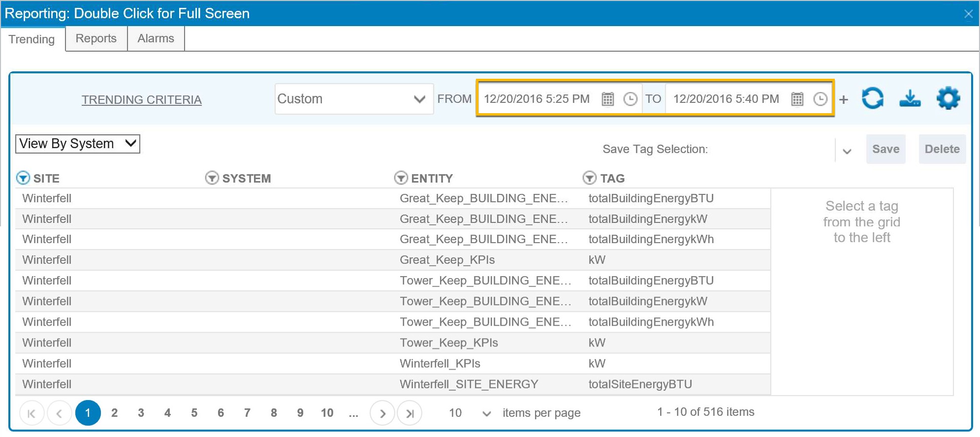Download the trending data
The width and height of the screenshot is (980, 437).
[x=910, y=98]
